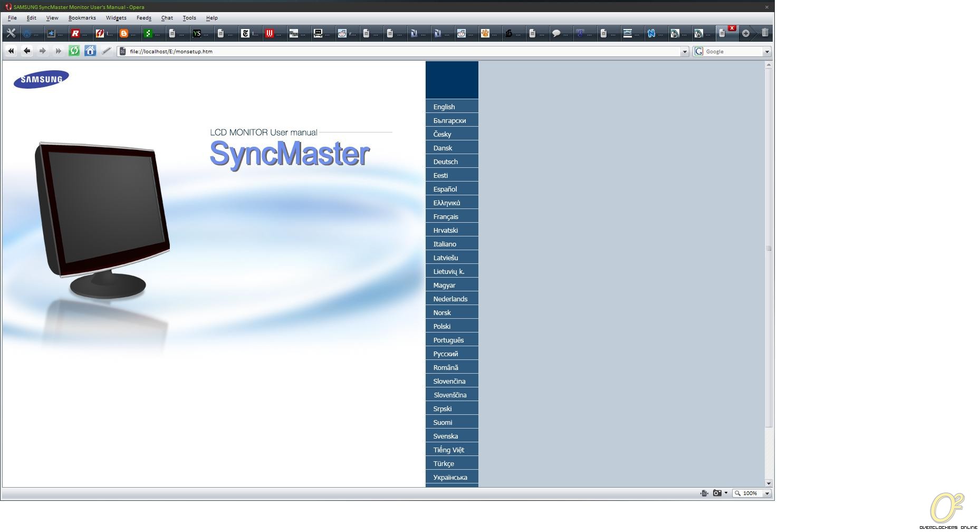Select Italiano language
Viewport: 980px width, 532px height.
pyautogui.click(x=452, y=244)
